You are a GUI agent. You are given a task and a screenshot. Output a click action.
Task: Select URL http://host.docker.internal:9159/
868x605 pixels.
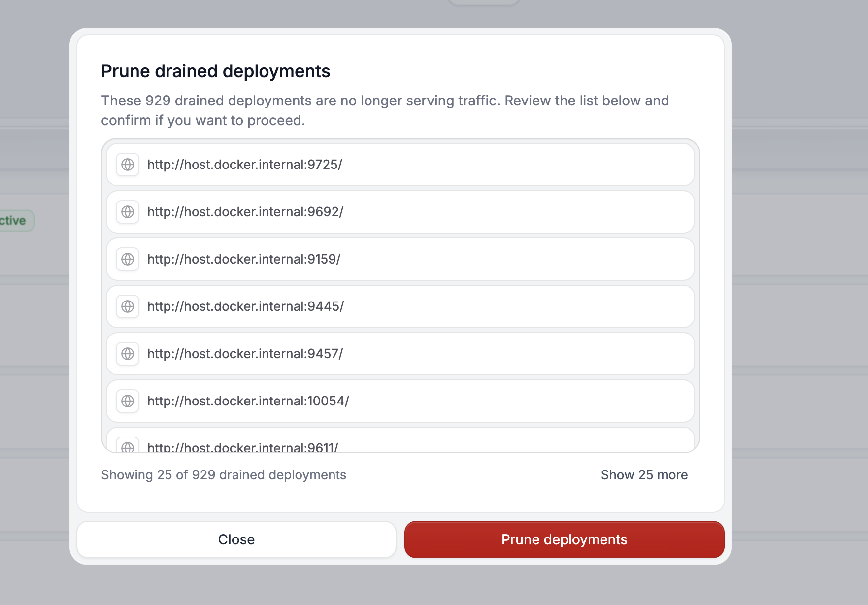pos(244,259)
